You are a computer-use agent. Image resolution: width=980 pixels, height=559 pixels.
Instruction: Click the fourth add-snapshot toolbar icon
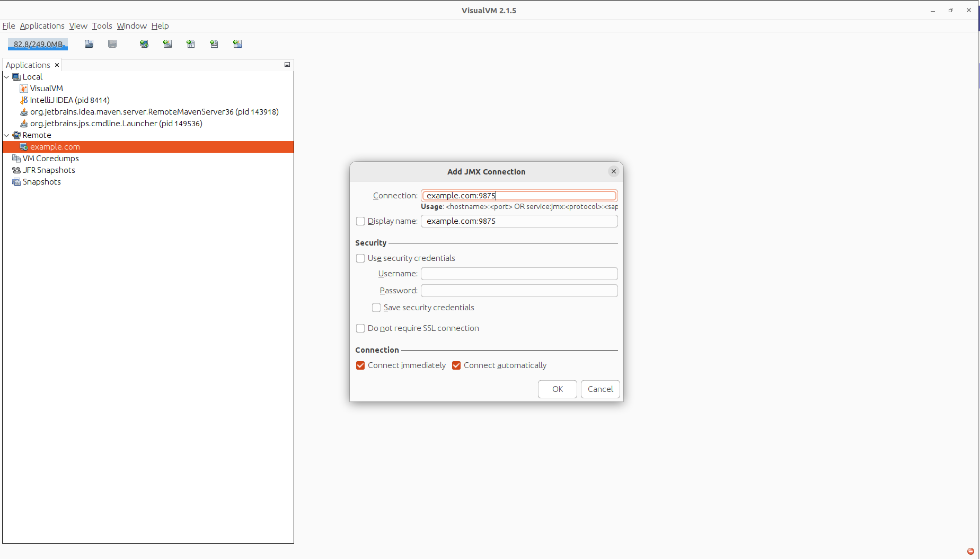(x=214, y=44)
